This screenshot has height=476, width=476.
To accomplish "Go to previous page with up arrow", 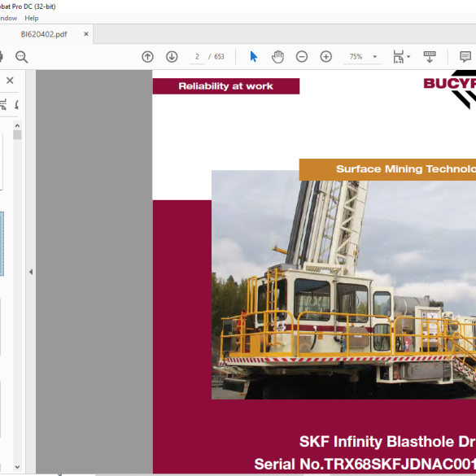I will 147,57.
